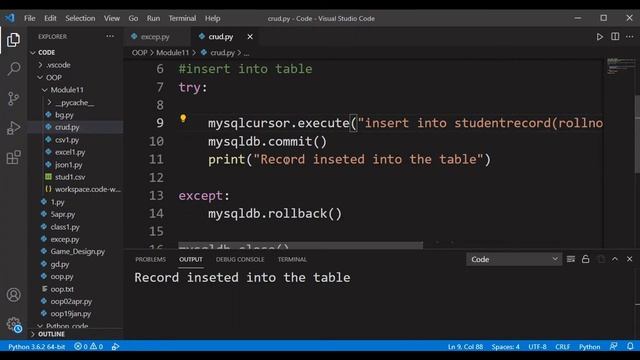Open the Accounts menu

tap(13, 295)
